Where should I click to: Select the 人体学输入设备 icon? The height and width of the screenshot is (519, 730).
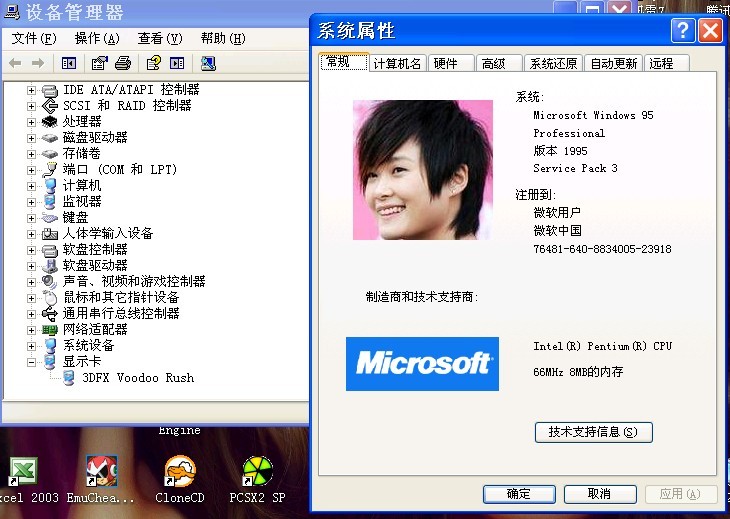click(x=49, y=234)
